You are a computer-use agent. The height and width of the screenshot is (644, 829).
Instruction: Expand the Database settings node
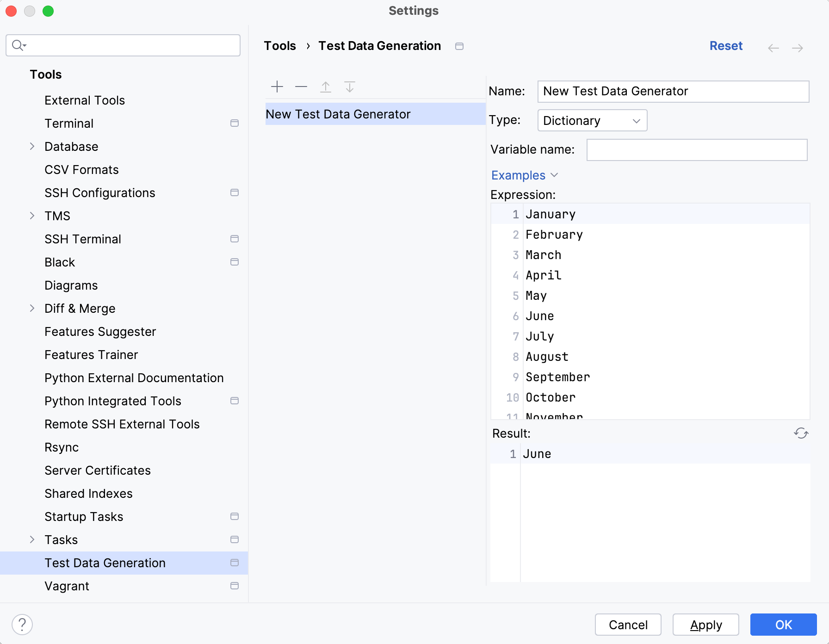pos(32,146)
